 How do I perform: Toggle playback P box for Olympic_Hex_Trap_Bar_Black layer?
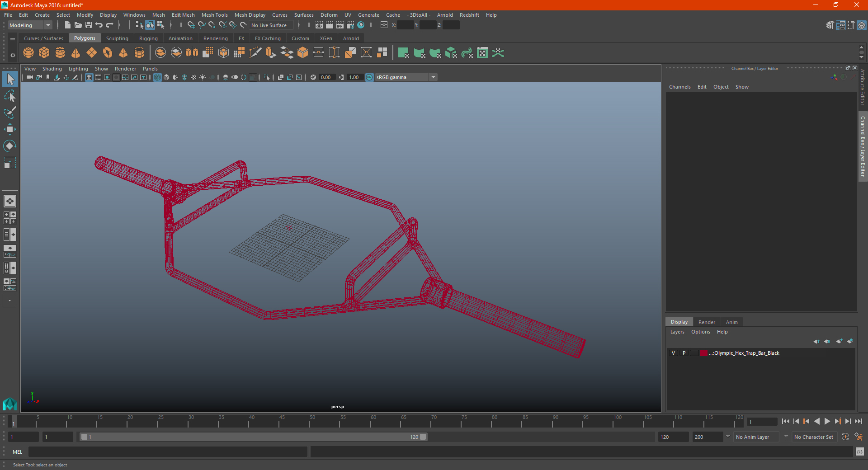click(x=684, y=353)
